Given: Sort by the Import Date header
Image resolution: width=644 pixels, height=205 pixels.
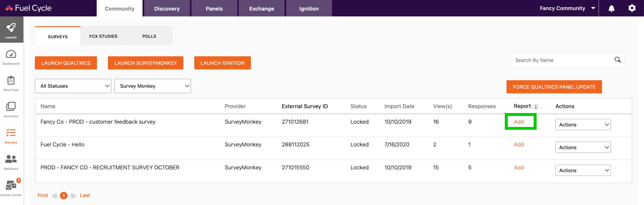Looking at the screenshot, I should point(399,106).
